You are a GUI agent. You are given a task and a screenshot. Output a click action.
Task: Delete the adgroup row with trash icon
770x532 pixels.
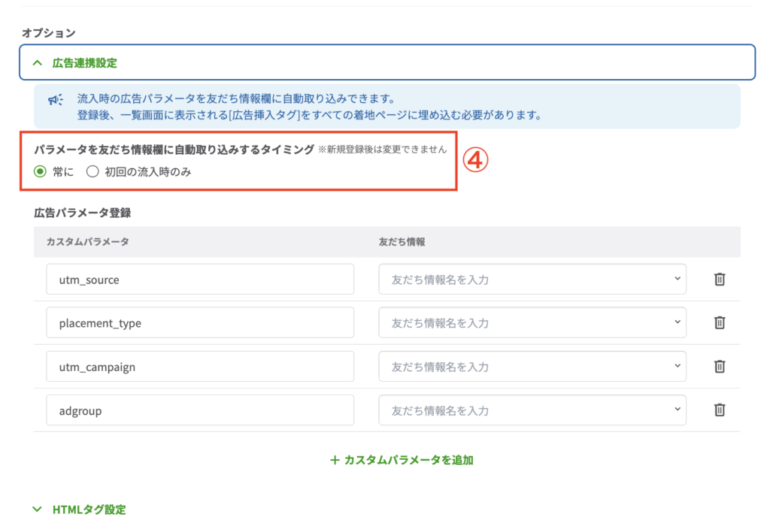719,410
